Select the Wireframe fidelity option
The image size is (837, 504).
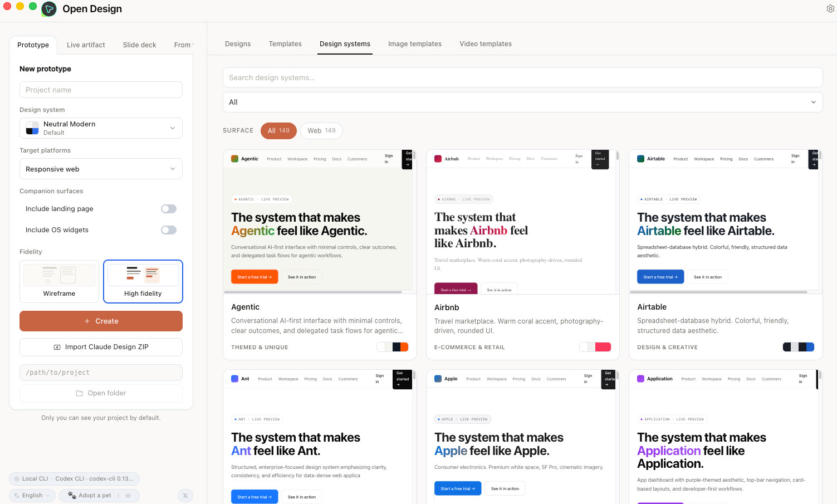point(59,281)
